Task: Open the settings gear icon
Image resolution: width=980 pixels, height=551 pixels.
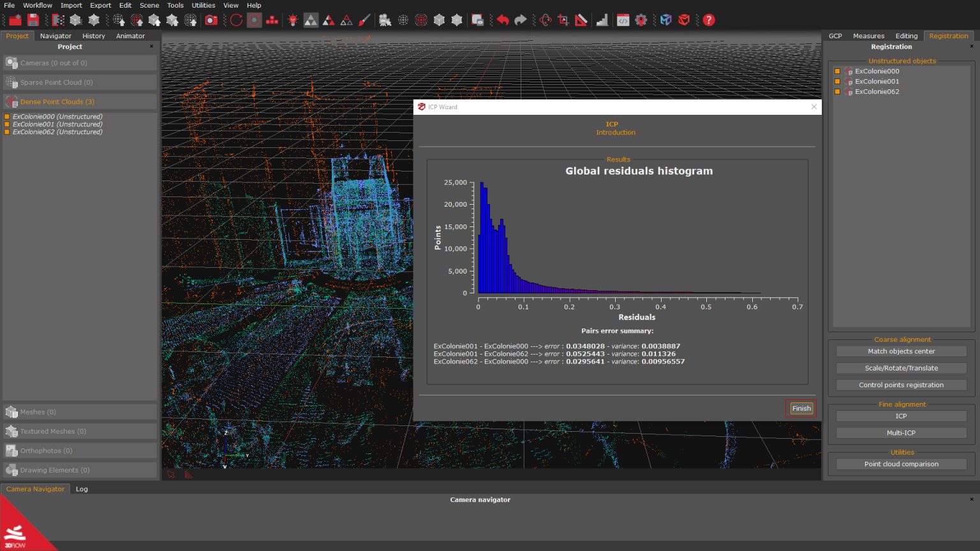Action: [x=642, y=20]
